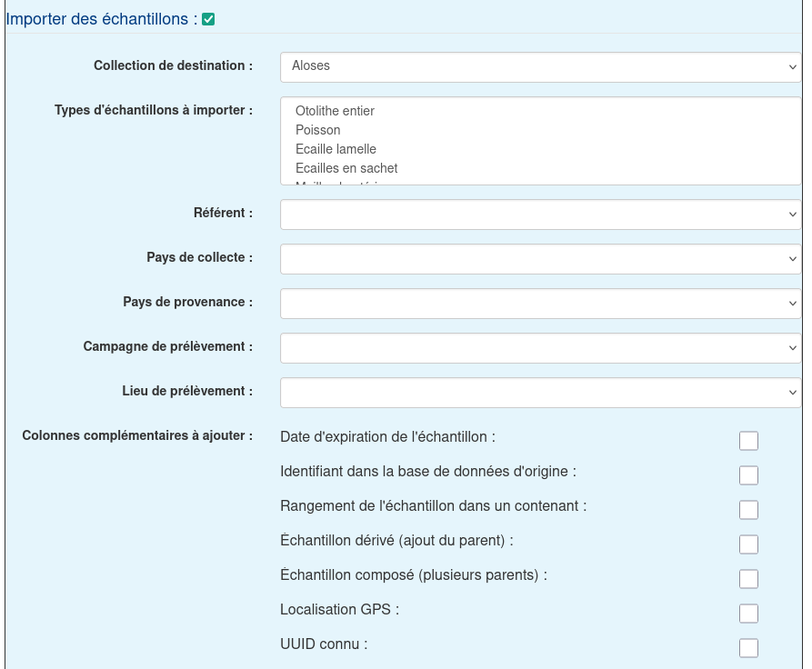Image resolution: width=812 pixels, height=669 pixels.
Task: Open the Campagne de prélèvement dropdown
Action: tap(540, 348)
